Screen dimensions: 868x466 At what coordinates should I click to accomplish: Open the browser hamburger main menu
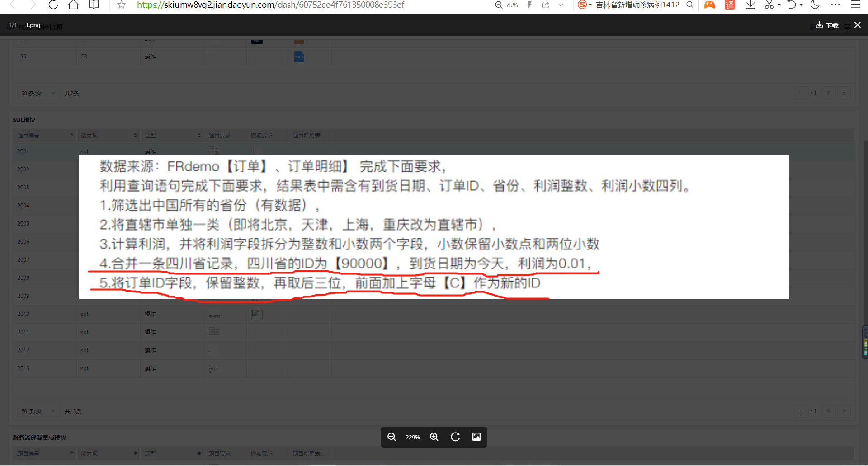856,5
